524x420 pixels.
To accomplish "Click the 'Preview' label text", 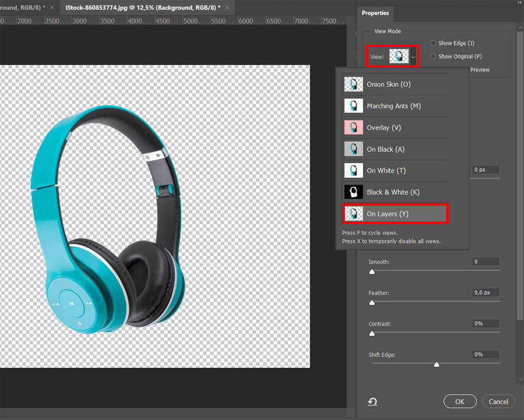I will coord(480,70).
